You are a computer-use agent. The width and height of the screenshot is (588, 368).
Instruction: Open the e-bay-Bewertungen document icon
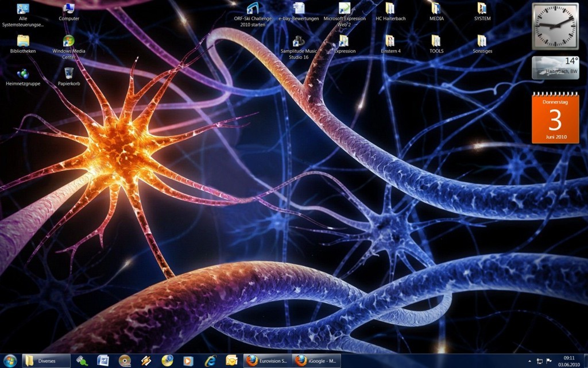pos(299,9)
